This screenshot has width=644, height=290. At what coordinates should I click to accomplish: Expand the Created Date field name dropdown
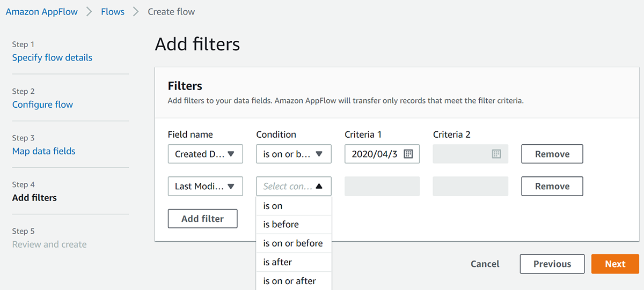[x=205, y=154]
